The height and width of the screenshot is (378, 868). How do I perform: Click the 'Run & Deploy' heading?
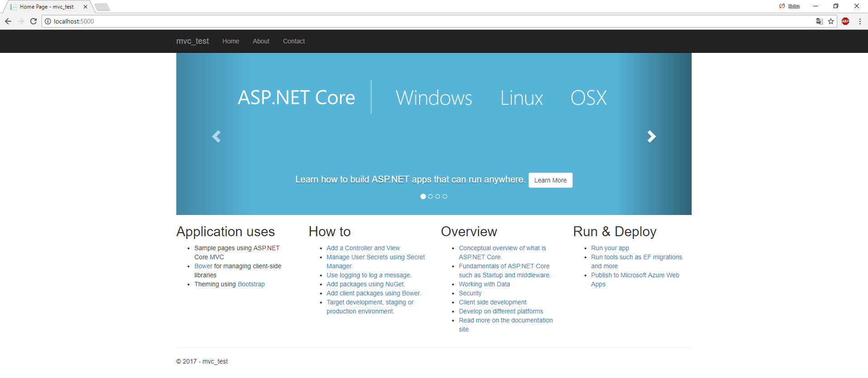[615, 232]
